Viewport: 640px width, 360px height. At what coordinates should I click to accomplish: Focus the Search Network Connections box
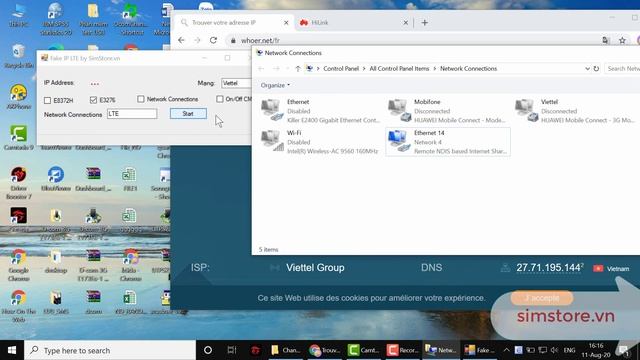(x=622, y=69)
